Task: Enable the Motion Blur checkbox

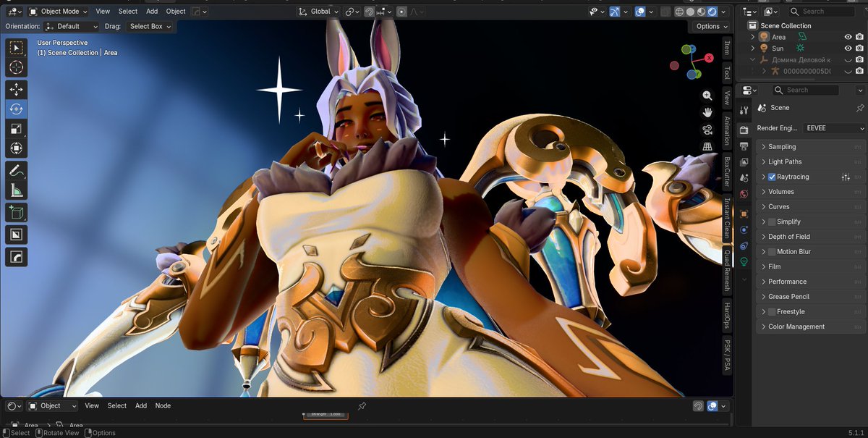Action: tap(772, 252)
